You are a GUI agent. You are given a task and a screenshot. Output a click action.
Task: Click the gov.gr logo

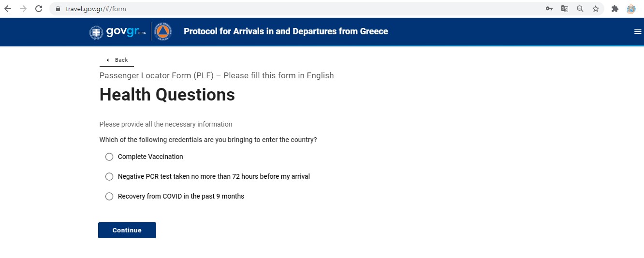[117, 32]
